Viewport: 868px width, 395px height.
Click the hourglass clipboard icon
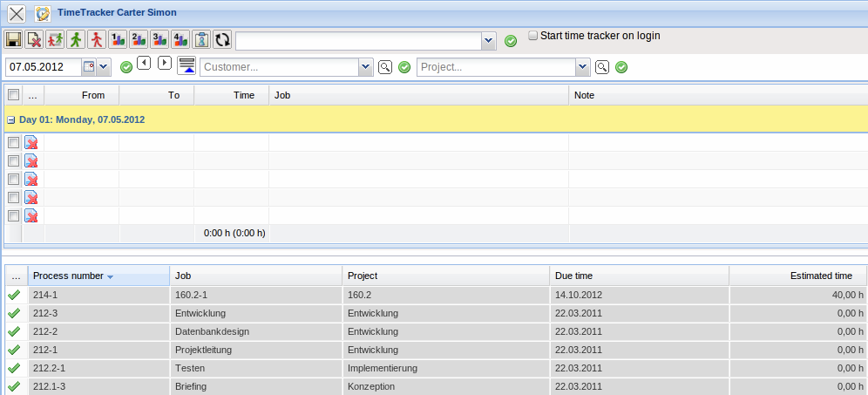201,39
